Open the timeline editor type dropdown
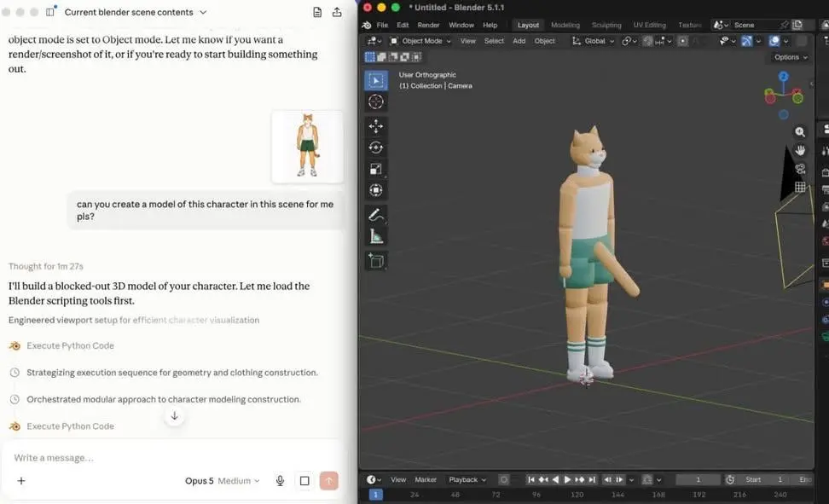 pos(374,479)
